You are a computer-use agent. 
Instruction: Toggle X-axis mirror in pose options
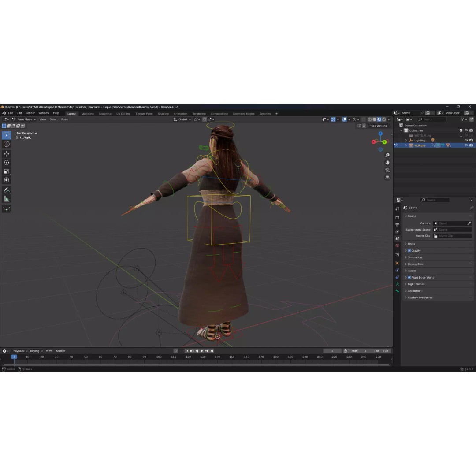[364, 126]
